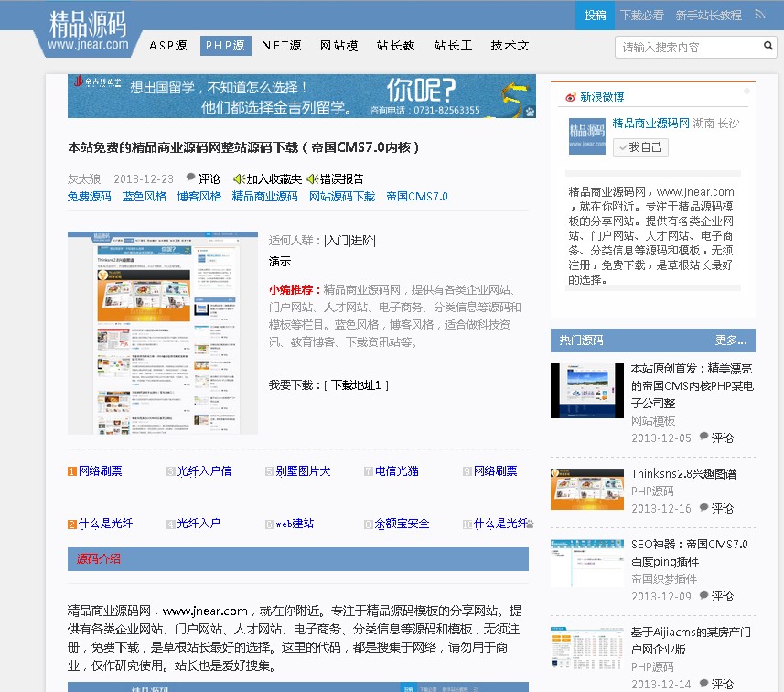Click the web建站 ad link

295,524
